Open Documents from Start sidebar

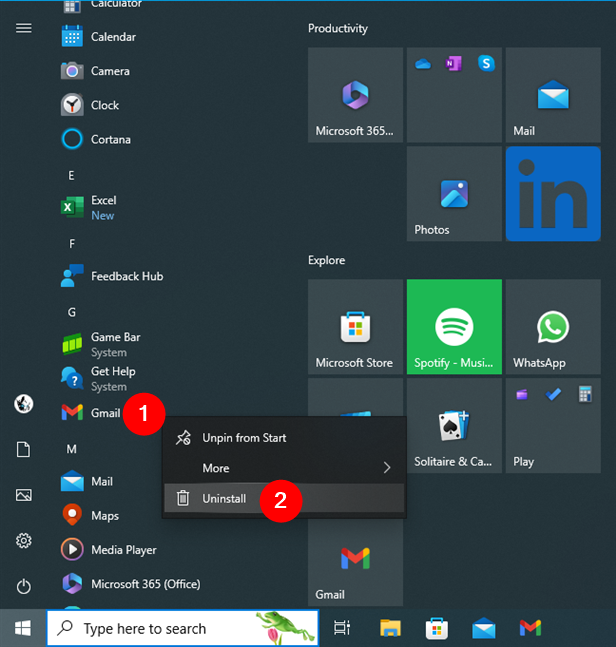pos(24,449)
